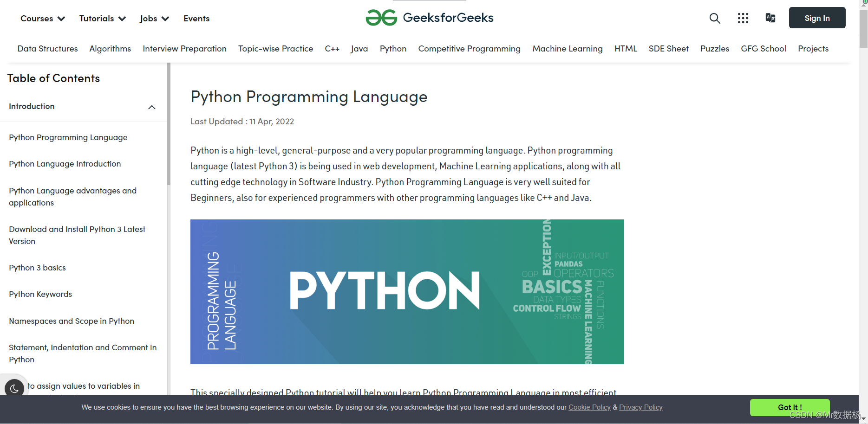Open the Projects tab
The image size is (868, 424).
pyautogui.click(x=813, y=49)
